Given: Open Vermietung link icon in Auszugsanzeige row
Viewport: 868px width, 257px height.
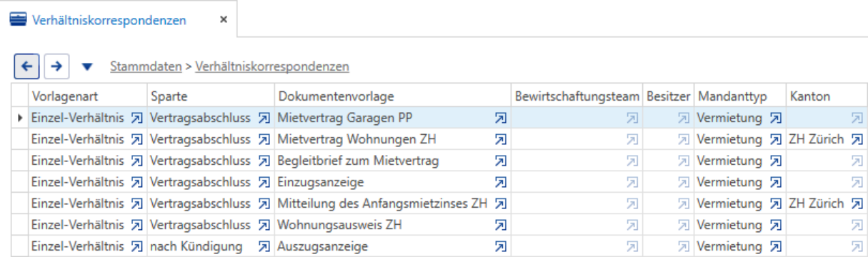Looking at the screenshot, I should pos(776,247).
